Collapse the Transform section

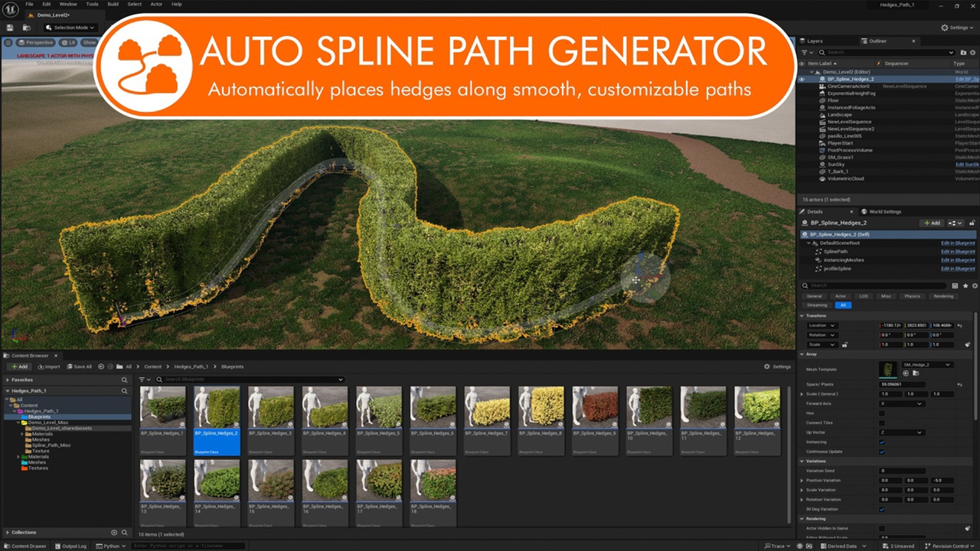click(x=802, y=315)
